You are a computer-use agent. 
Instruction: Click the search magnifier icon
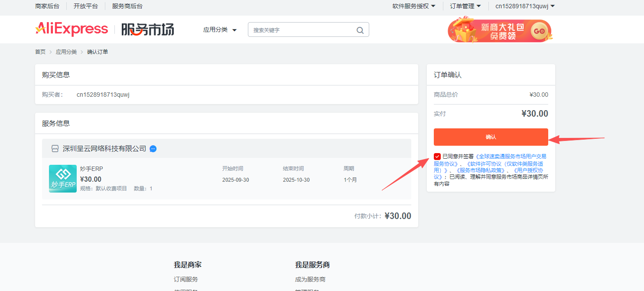360,30
